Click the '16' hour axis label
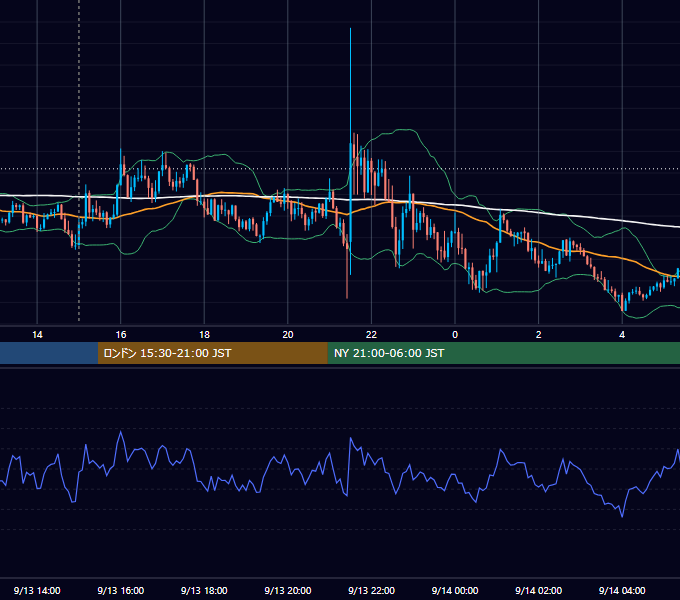Viewport: 680px width, 600px height. (121, 335)
